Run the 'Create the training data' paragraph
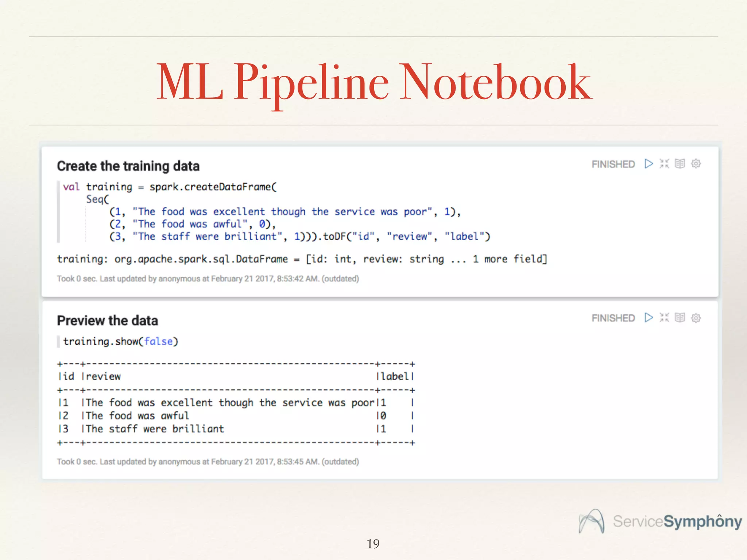This screenshot has height=560, width=747. [x=649, y=164]
